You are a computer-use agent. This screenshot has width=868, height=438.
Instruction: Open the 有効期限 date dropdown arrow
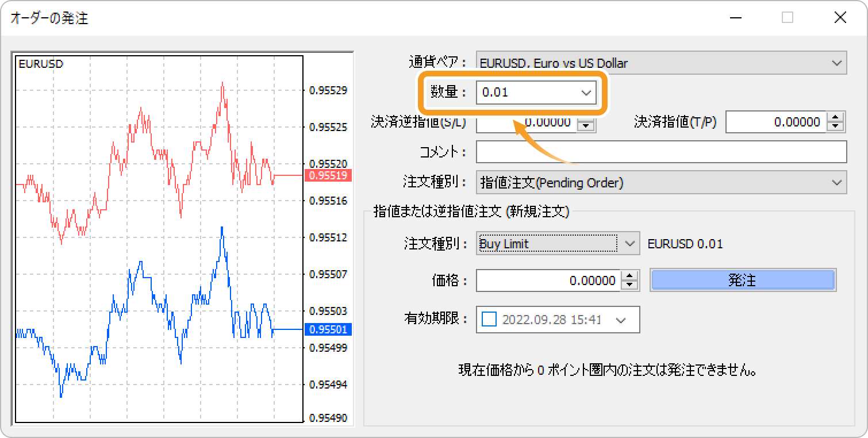[621, 320]
